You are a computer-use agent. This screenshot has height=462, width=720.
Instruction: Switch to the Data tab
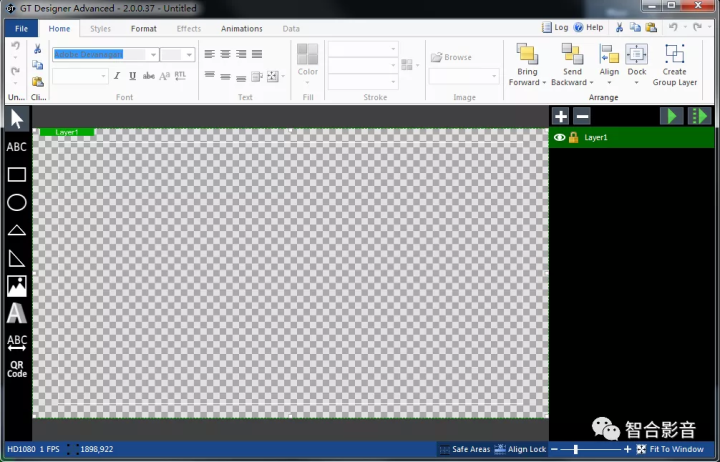coord(291,28)
